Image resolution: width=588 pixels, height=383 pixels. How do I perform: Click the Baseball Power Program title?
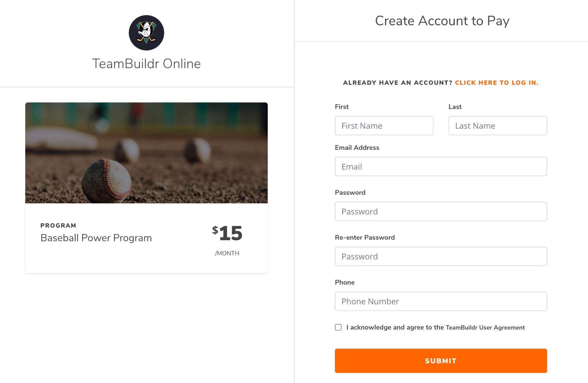tap(96, 238)
